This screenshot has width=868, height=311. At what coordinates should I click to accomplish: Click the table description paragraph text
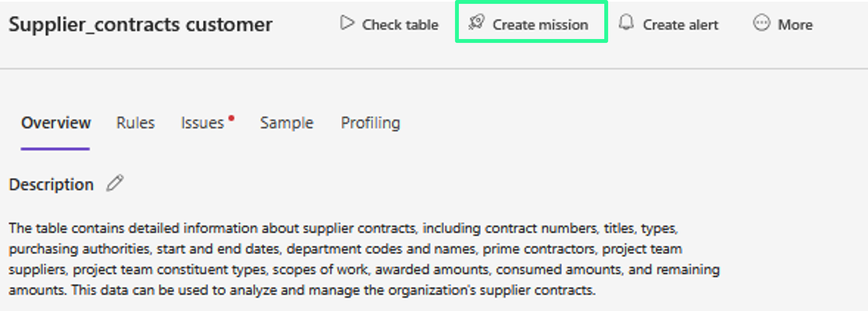coord(364,259)
